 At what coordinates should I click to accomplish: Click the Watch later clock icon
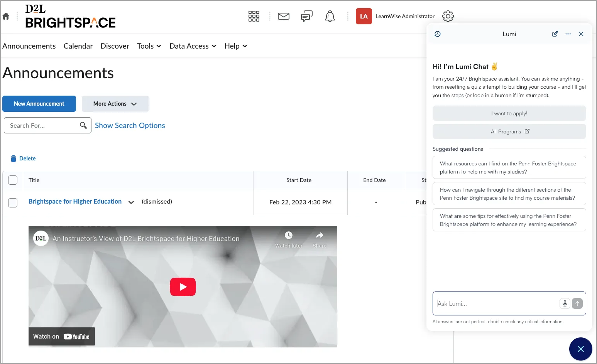coord(289,235)
